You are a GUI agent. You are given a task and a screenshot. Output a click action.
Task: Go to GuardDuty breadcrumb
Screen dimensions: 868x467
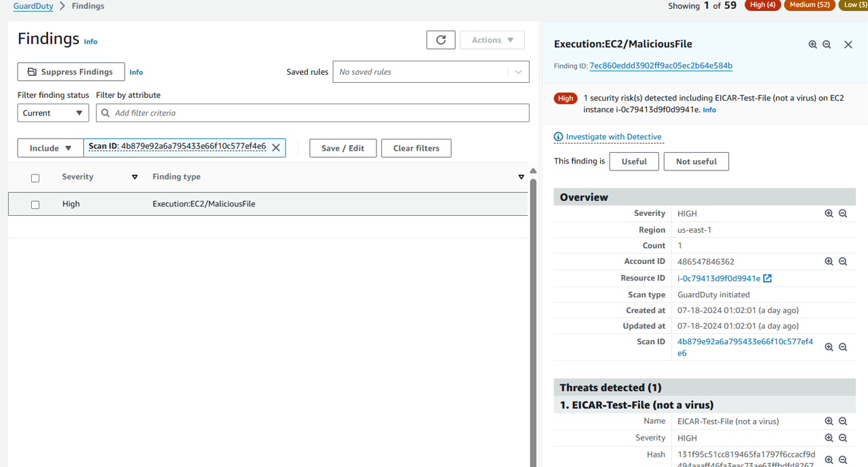point(33,6)
